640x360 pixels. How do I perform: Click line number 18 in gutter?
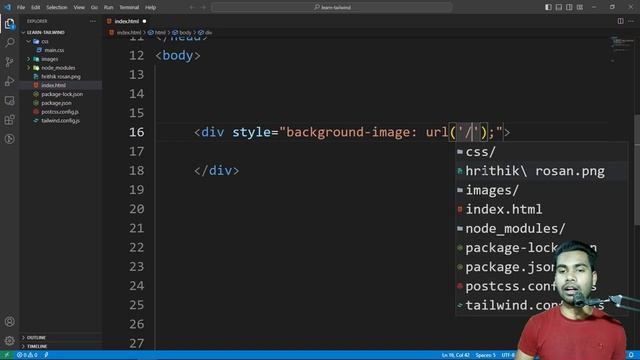(x=136, y=171)
